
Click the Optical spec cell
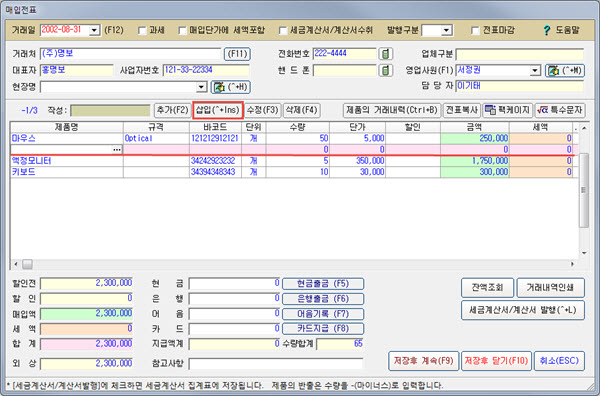[x=156, y=138]
